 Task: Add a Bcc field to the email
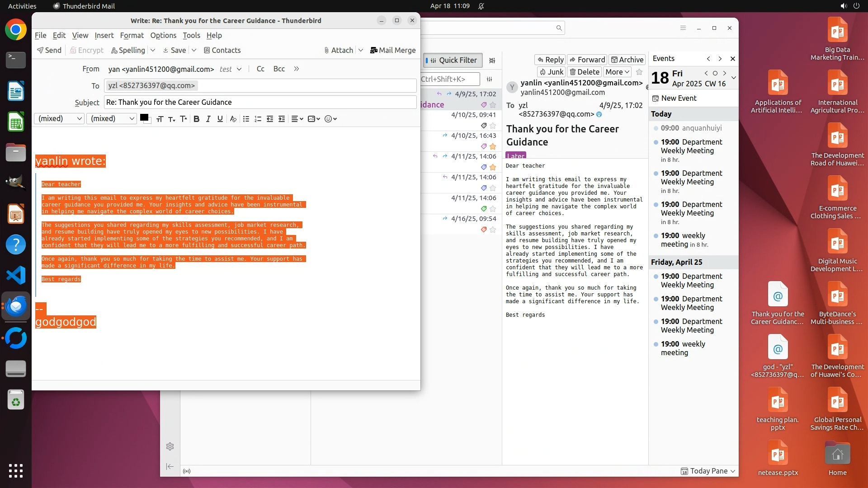click(x=279, y=69)
